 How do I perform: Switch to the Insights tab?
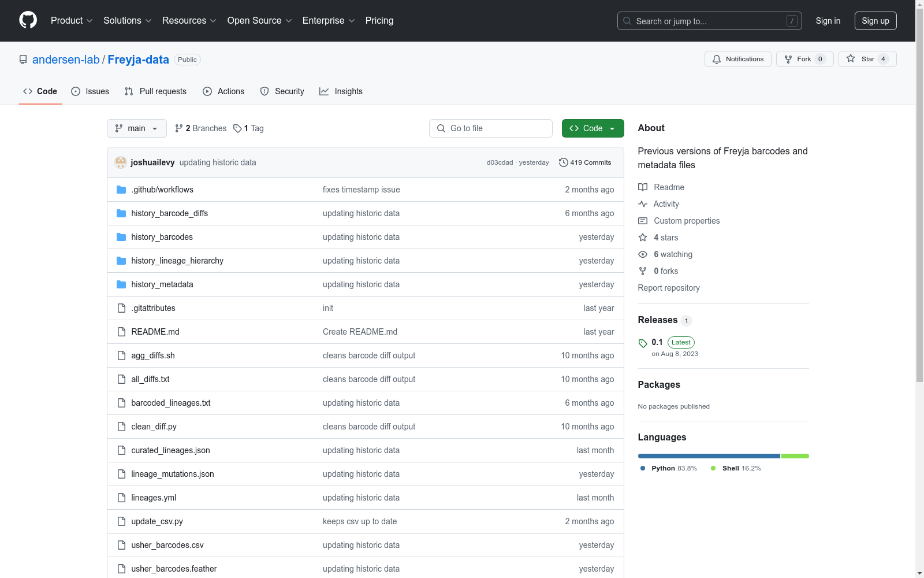click(x=341, y=91)
